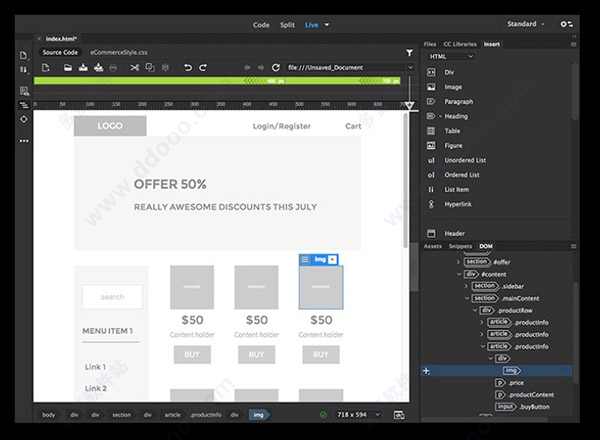
Task: Select the eCommerceStyle.css related file
Action: pyautogui.click(x=119, y=52)
